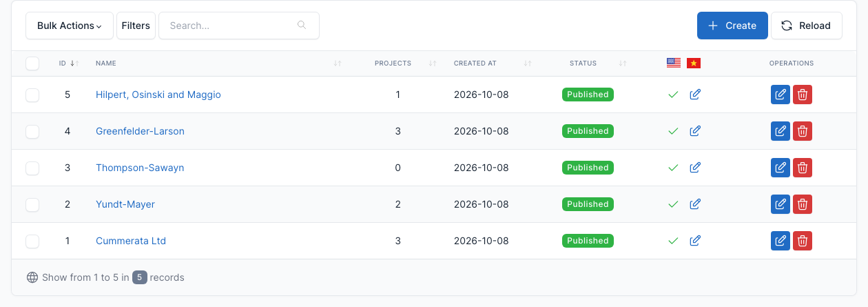Click Published badge for Greenfelder-Larson
The width and height of the screenshot is (868, 307).
click(588, 131)
